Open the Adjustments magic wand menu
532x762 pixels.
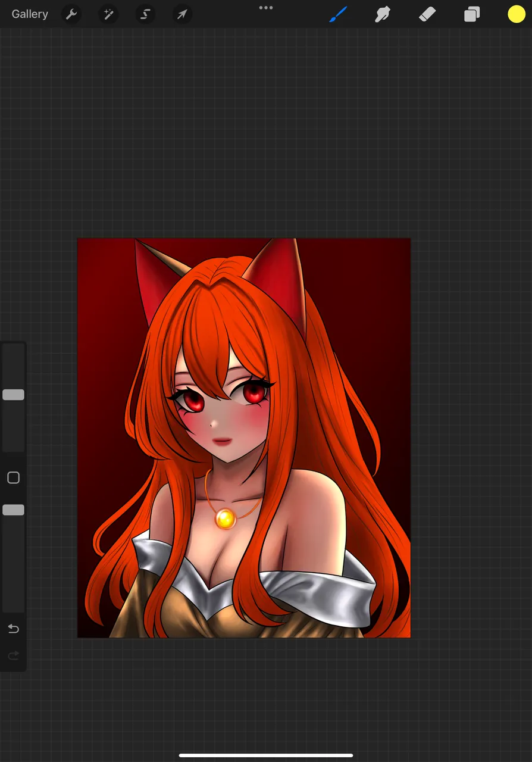click(x=108, y=14)
